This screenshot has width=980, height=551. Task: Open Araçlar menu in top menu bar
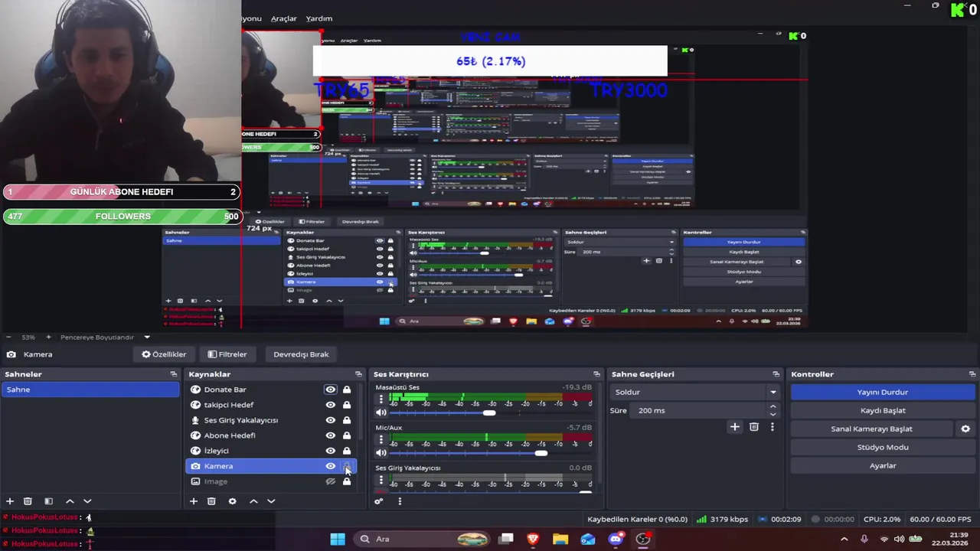(x=283, y=18)
